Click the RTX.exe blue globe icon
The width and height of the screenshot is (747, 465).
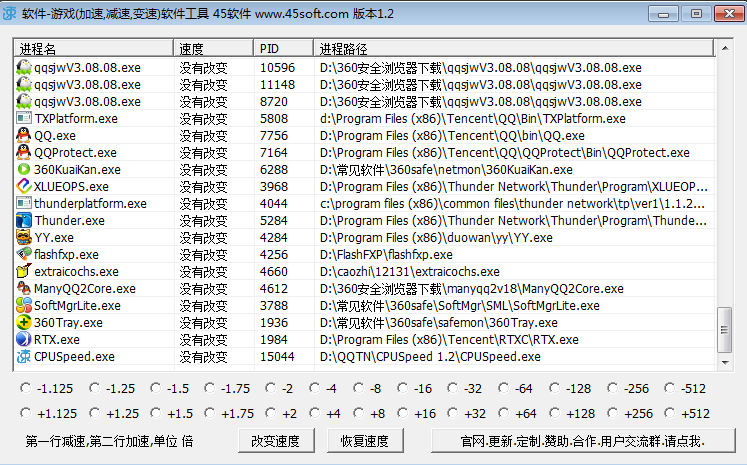tap(24, 339)
